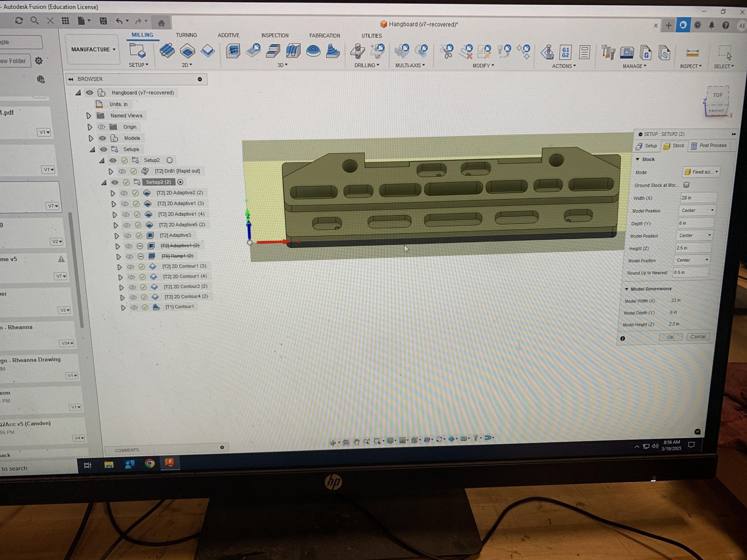The width and height of the screenshot is (747, 560).
Task: Click the New Setup icon in toolbar
Action: click(x=138, y=50)
